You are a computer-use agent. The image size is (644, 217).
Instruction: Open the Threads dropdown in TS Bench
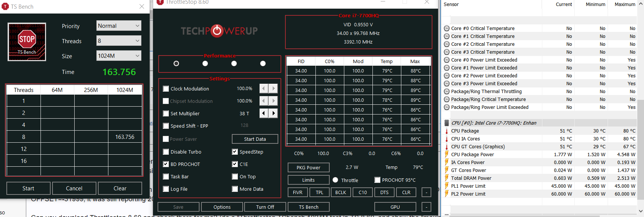pos(119,41)
